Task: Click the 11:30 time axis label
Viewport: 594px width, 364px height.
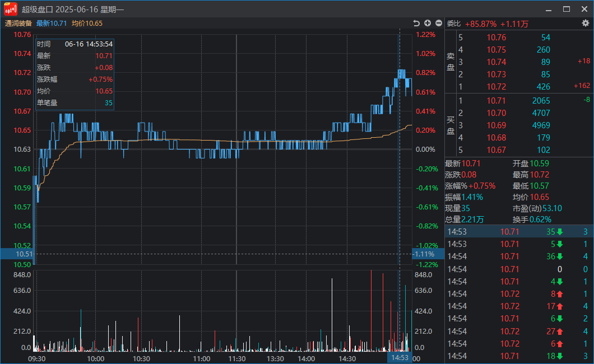Action: coord(237,359)
